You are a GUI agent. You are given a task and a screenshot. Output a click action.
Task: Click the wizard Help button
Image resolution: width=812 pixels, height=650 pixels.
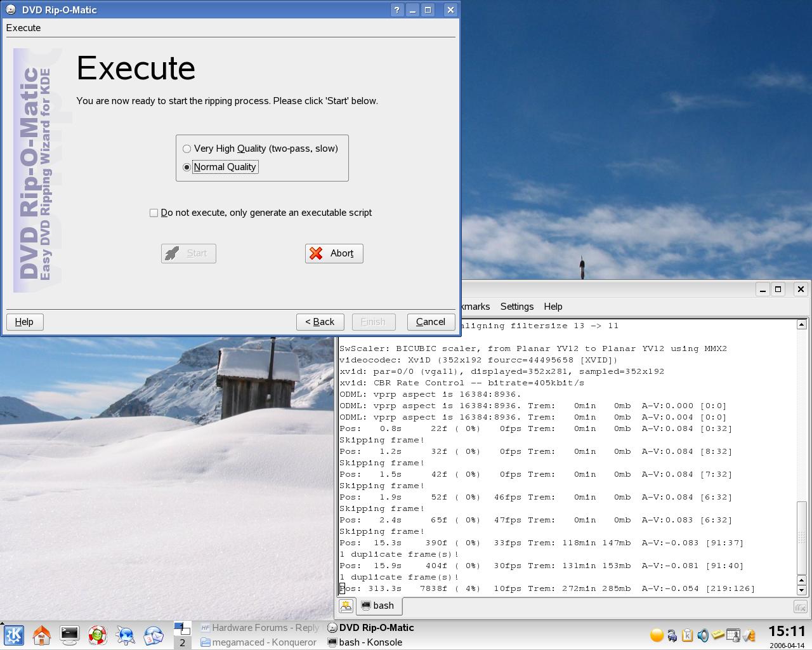(x=25, y=322)
